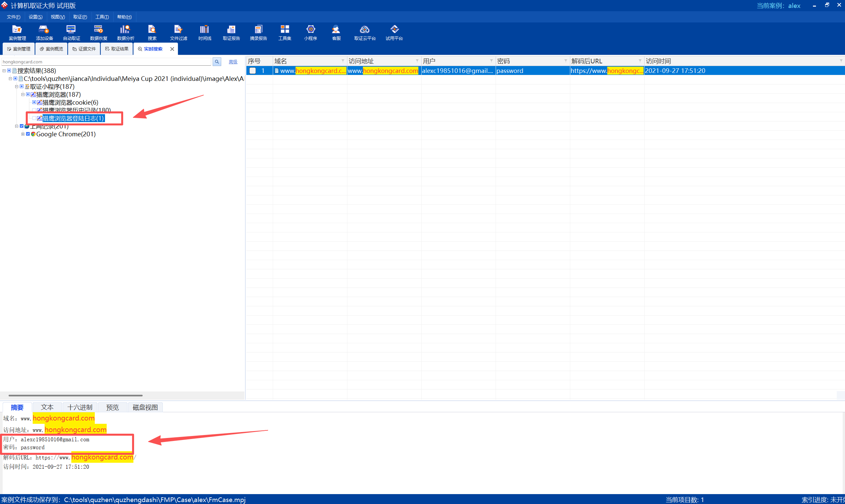Toggle checkbox for 猎鹰浏览器cookie(6)
This screenshot has height=504, width=845.
[34, 102]
